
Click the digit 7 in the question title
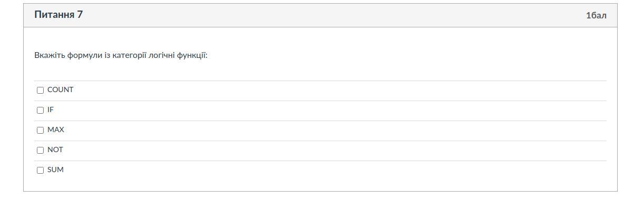(80, 15)
